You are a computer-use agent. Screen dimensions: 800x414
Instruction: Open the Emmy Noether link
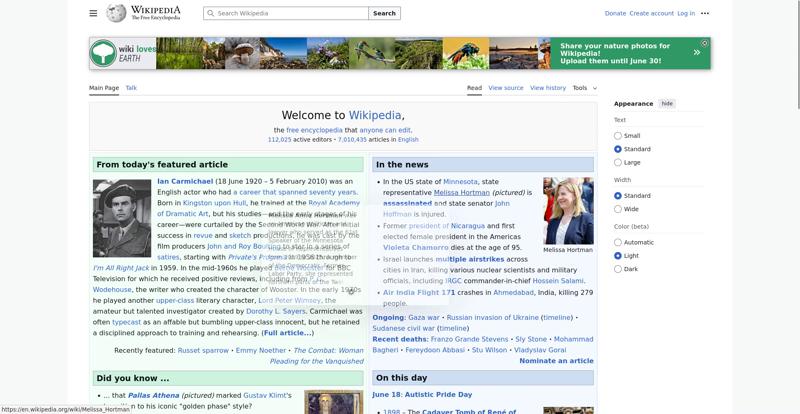[x=261, y=350]
